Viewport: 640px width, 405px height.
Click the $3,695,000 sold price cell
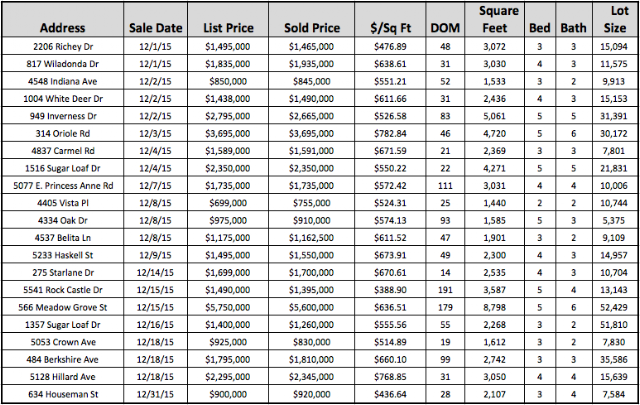point(311,133)
